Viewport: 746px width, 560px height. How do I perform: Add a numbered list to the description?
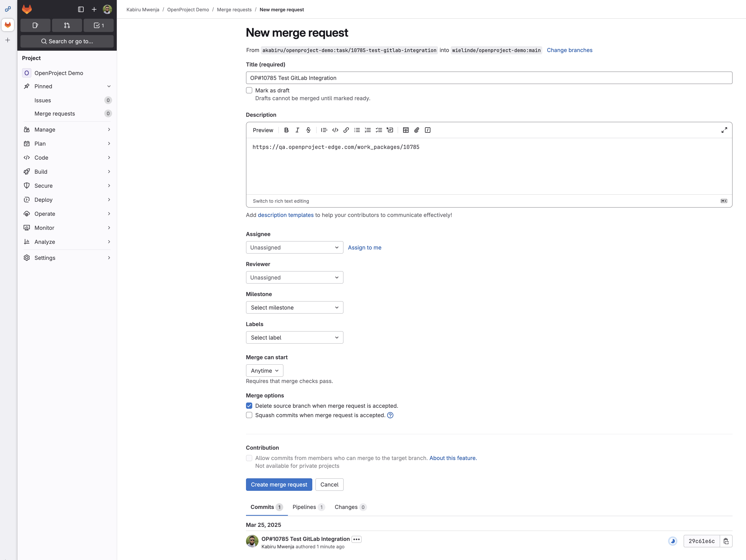368,130
